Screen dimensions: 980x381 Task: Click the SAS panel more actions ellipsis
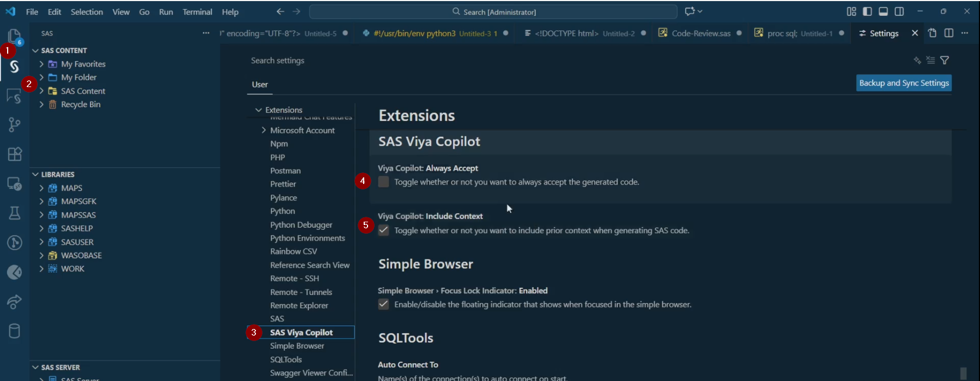[206, 33]
